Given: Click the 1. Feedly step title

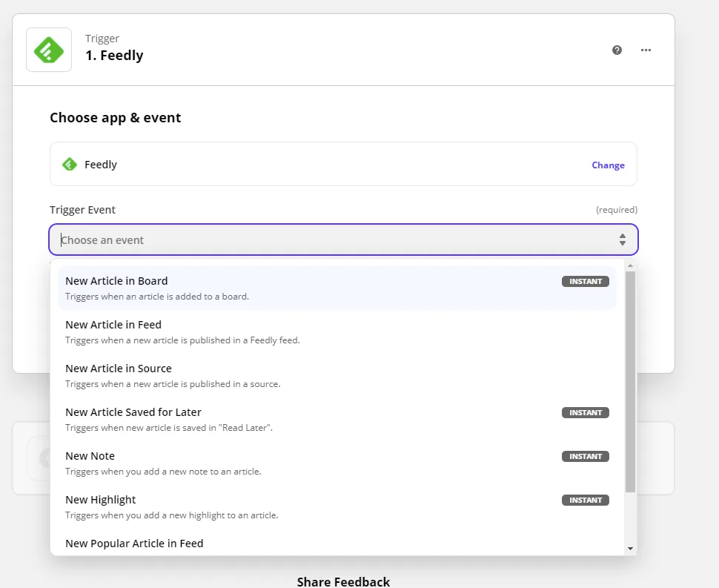Looking at the screenshot, I should click(x=114, y=56).
